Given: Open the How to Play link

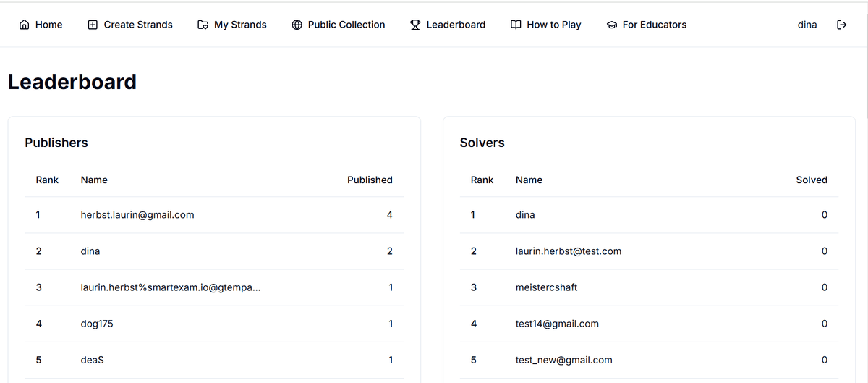Looking at the screenshot, I should pyautogui.click(x=553, y=25).
